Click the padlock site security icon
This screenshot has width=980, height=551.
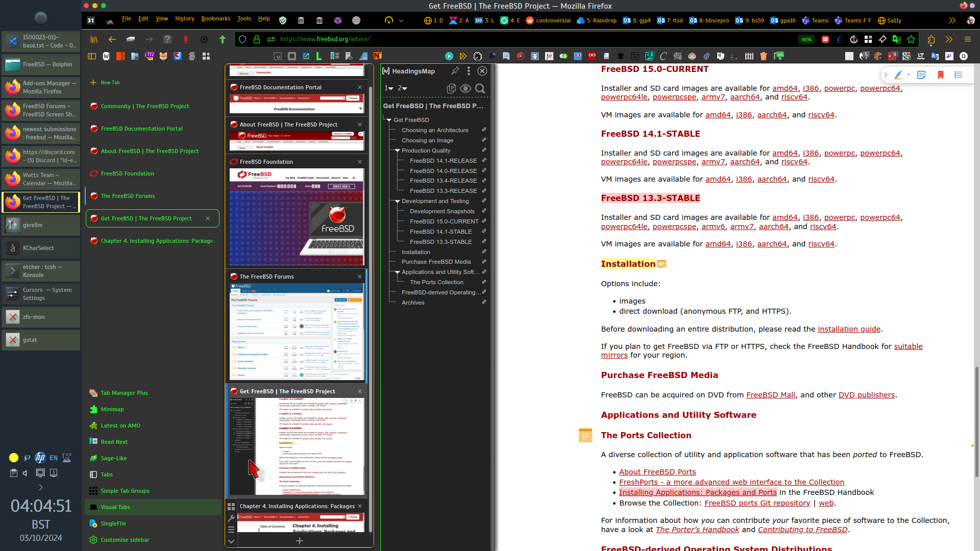point(257,39)
